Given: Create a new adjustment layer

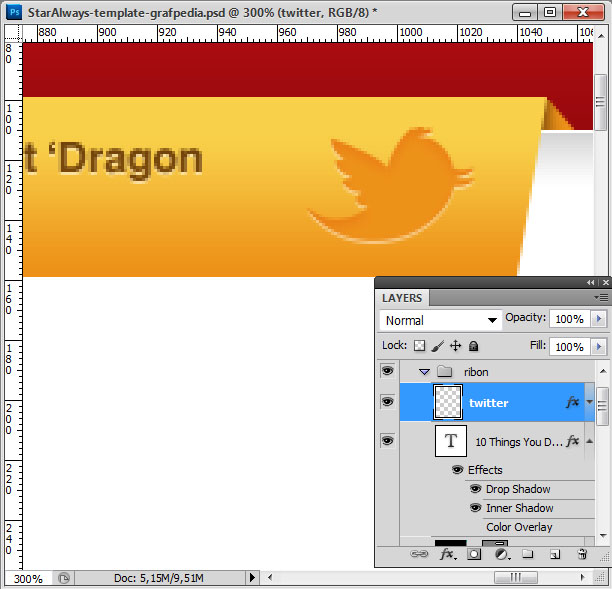Looking at the screenshot, I should coord(502,554).
